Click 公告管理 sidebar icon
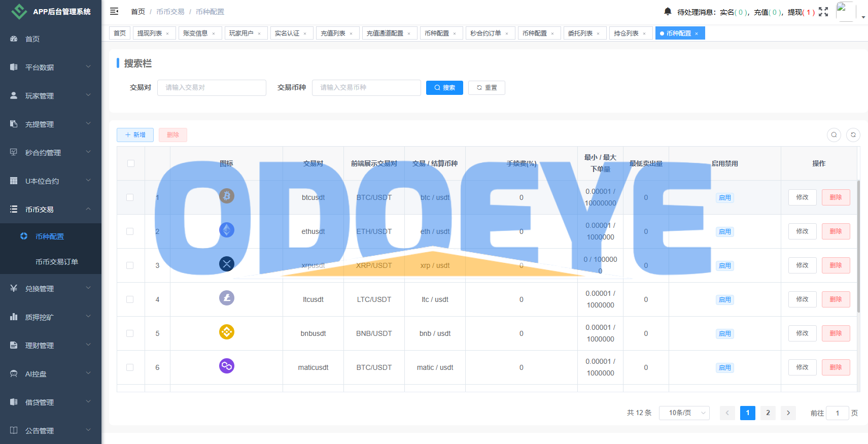Screen dimensions: 868x444 14,430
